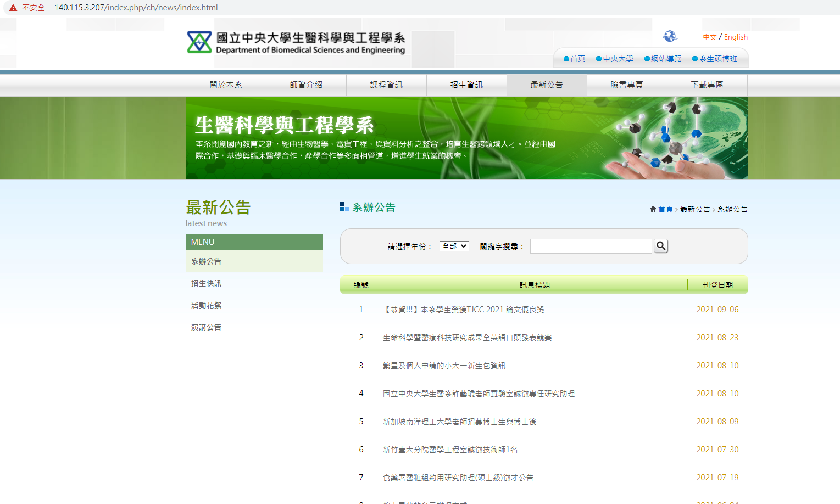Select 活動花絮 in the side menu

254,305
